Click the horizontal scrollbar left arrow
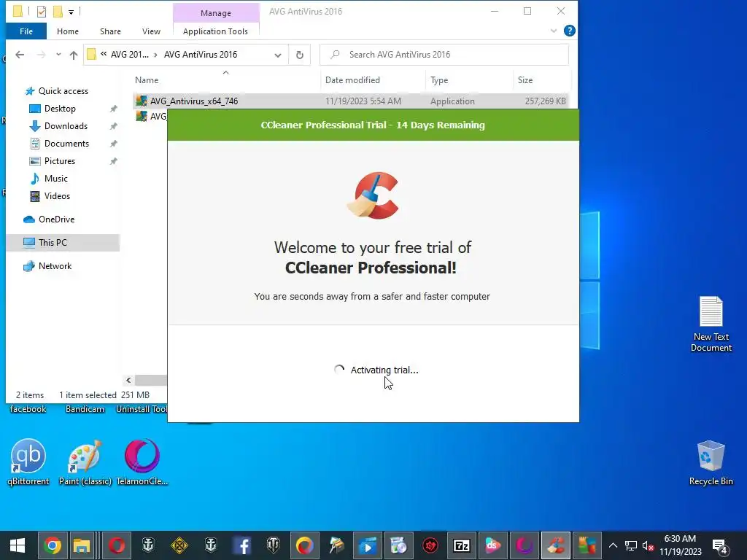This screenshot has height=560, width=747. (128, 380)
